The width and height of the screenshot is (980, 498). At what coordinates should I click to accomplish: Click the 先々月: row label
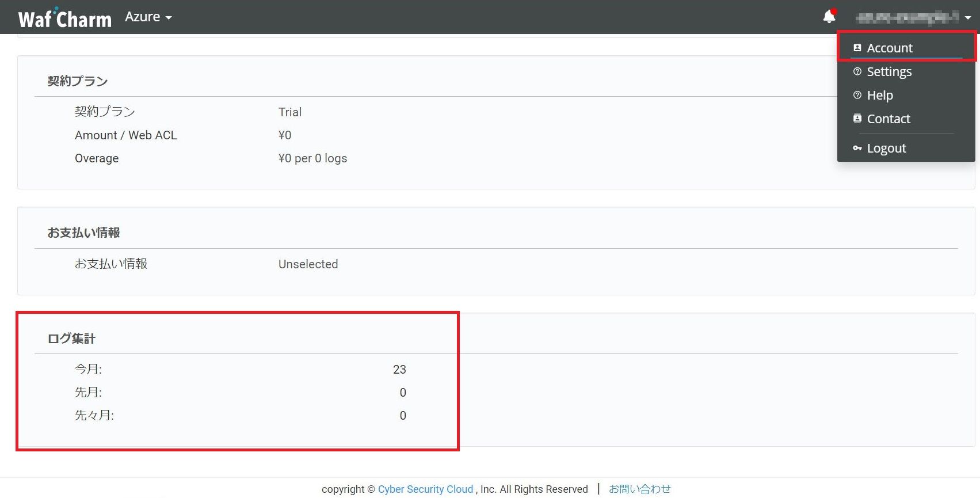point(94,416)
